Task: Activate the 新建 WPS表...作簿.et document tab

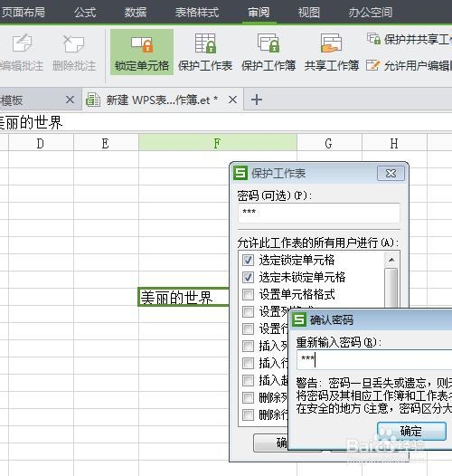Action: [x=162, y=100]
